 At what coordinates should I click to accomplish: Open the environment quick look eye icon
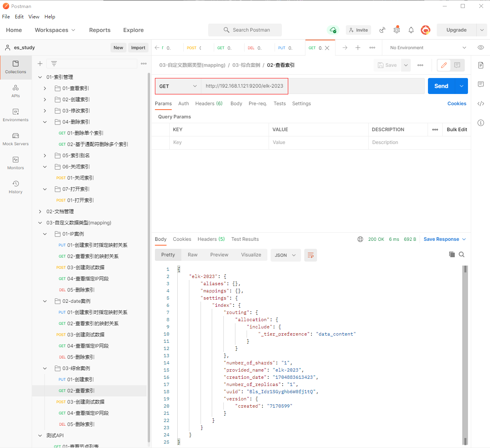(x=481, y=48)
